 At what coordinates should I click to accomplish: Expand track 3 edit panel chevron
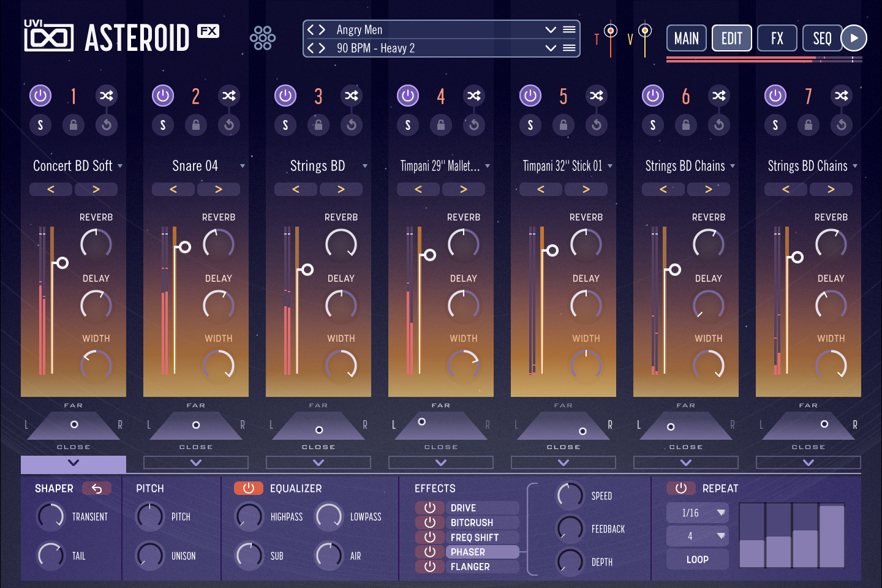pyautogui.click(x=318, y=462)
